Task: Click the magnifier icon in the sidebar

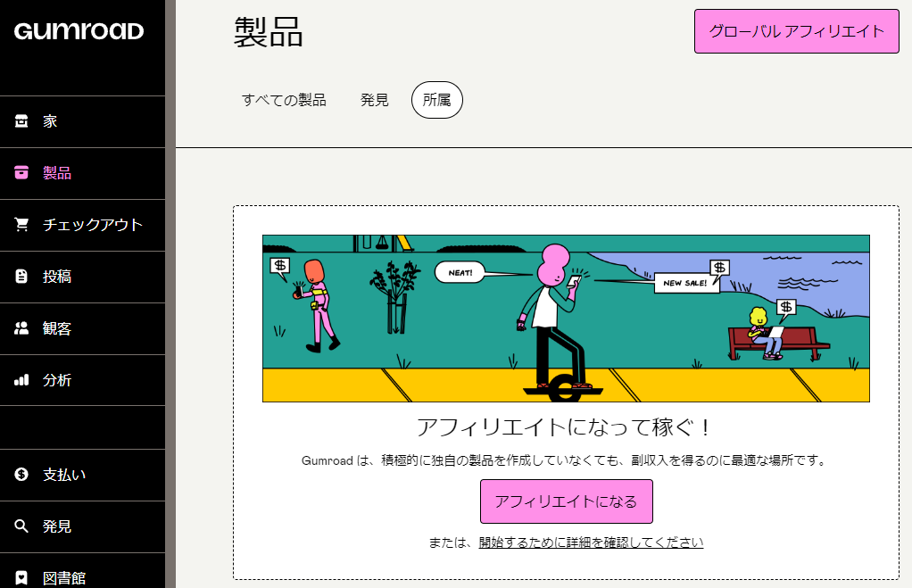Action: (22, 526)
